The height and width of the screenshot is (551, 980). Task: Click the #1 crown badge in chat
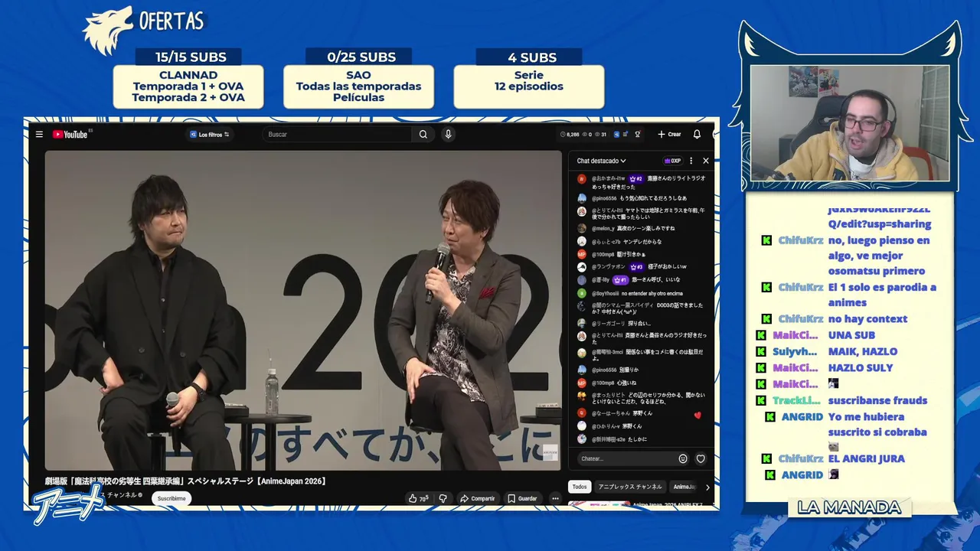[620, 280]
